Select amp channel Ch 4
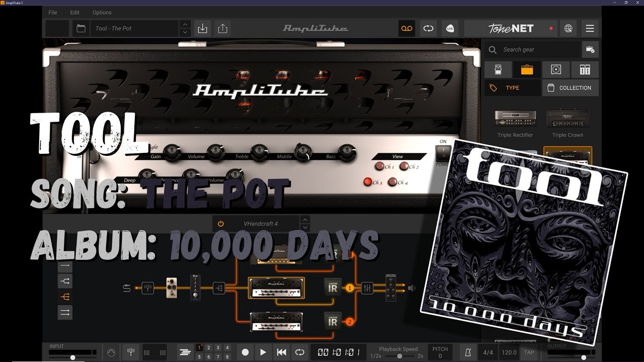 point(392,182)
